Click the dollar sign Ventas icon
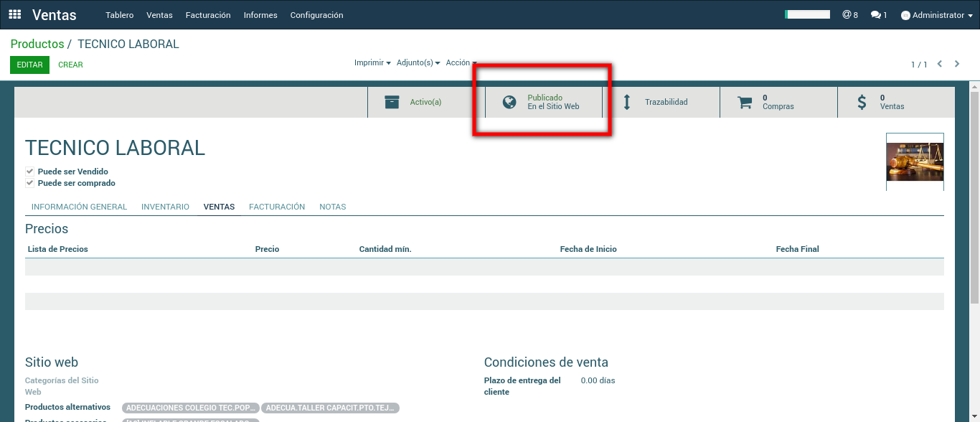980x422 pixels. (862, 102)
